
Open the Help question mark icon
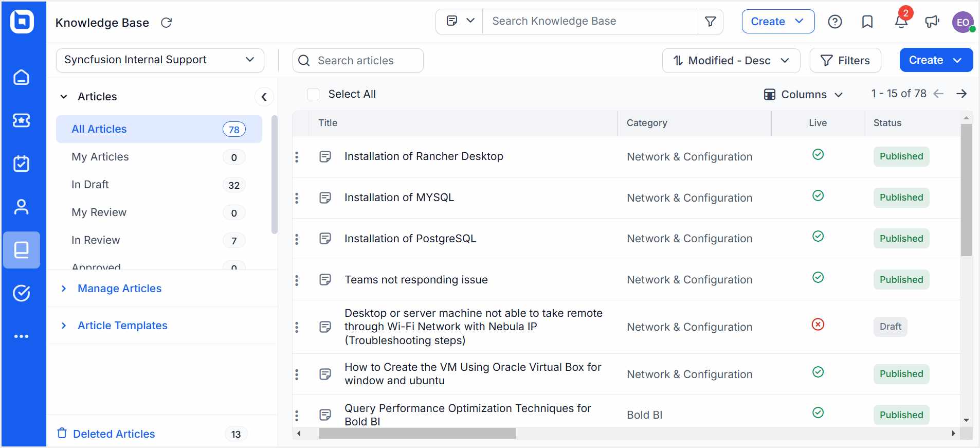pos(835,22)
